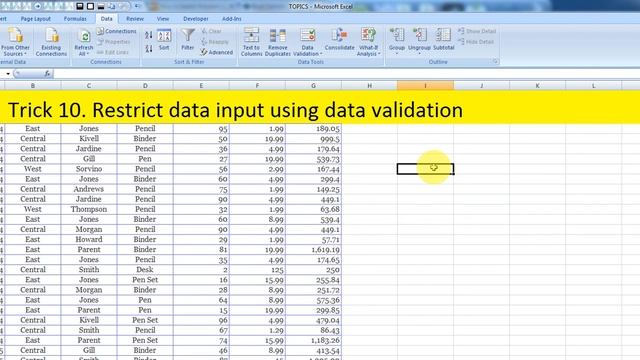Open the Add-Ins tab
Screen dimensions: 640x360
click(231, 19)
